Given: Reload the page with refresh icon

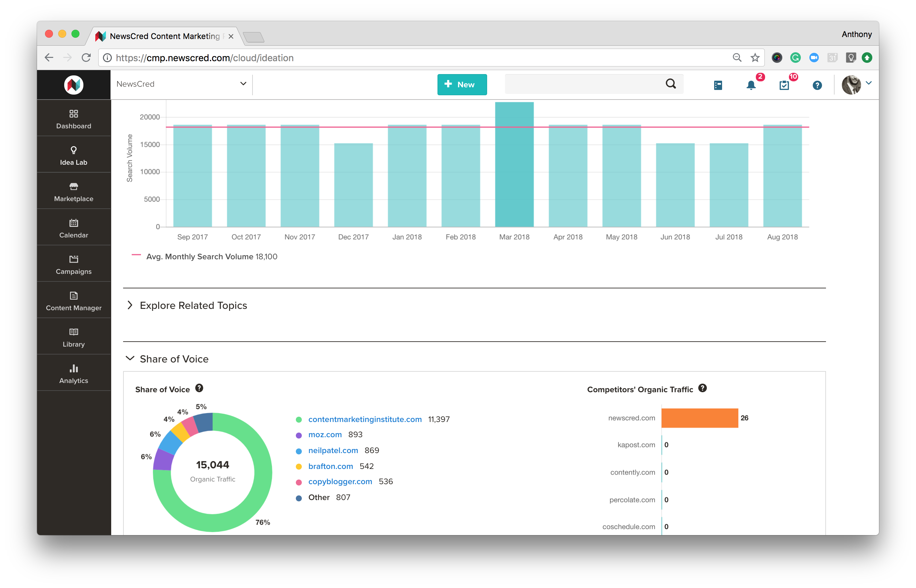Looking at the screenshot, I should [86, 58].
